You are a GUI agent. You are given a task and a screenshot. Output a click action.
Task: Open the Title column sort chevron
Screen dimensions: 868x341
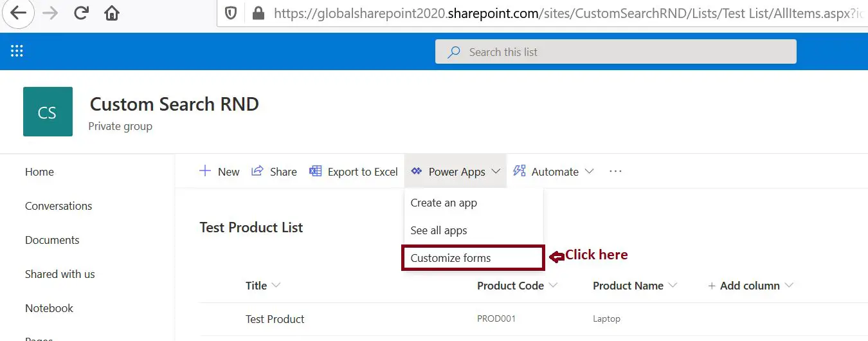pyautogui.click(x=276, y=286)
